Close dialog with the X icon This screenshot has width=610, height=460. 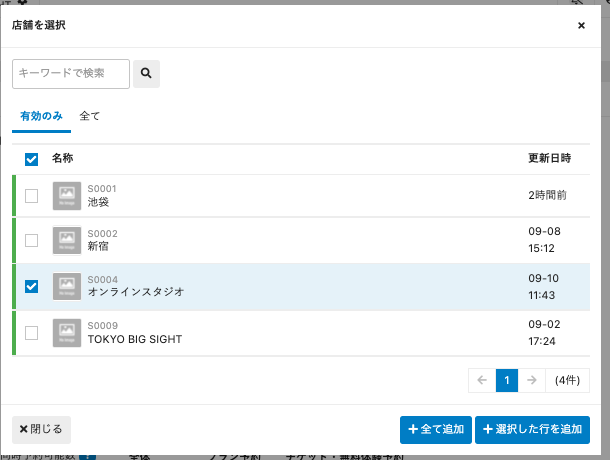coord(581,25)
